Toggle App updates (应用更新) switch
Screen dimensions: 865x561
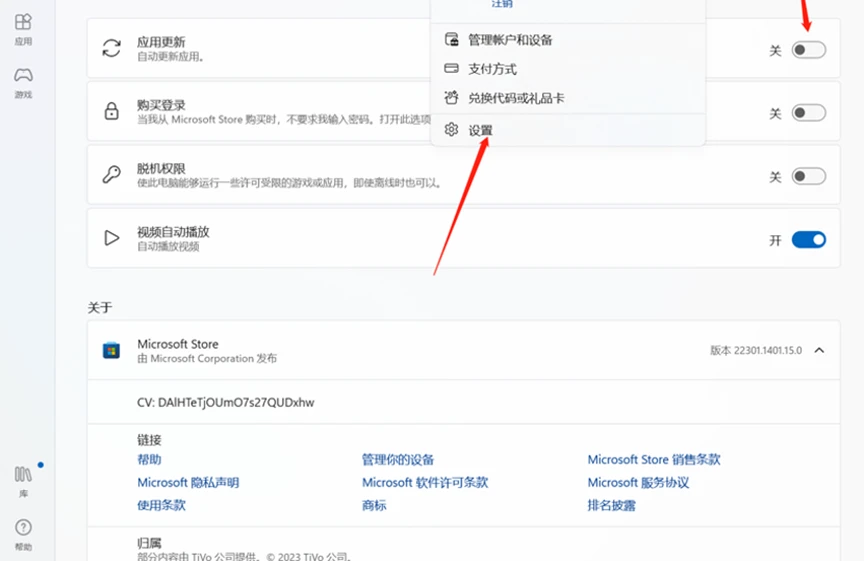coord(809,50)
